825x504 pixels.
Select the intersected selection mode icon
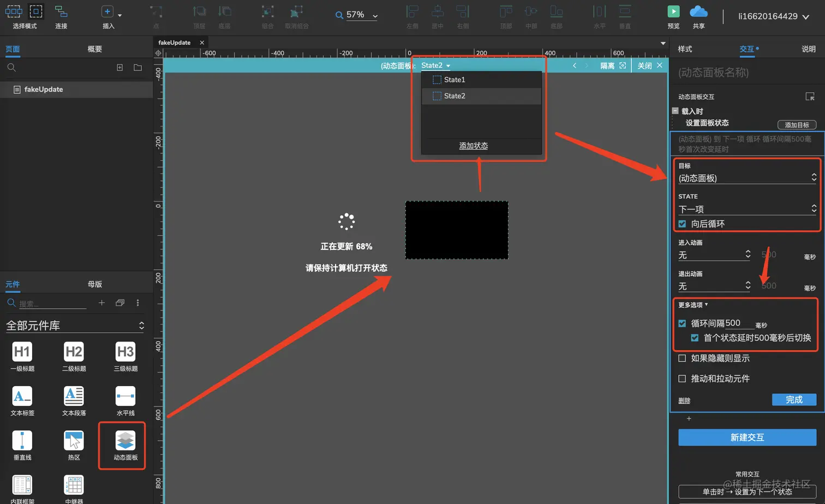(14, 11)
